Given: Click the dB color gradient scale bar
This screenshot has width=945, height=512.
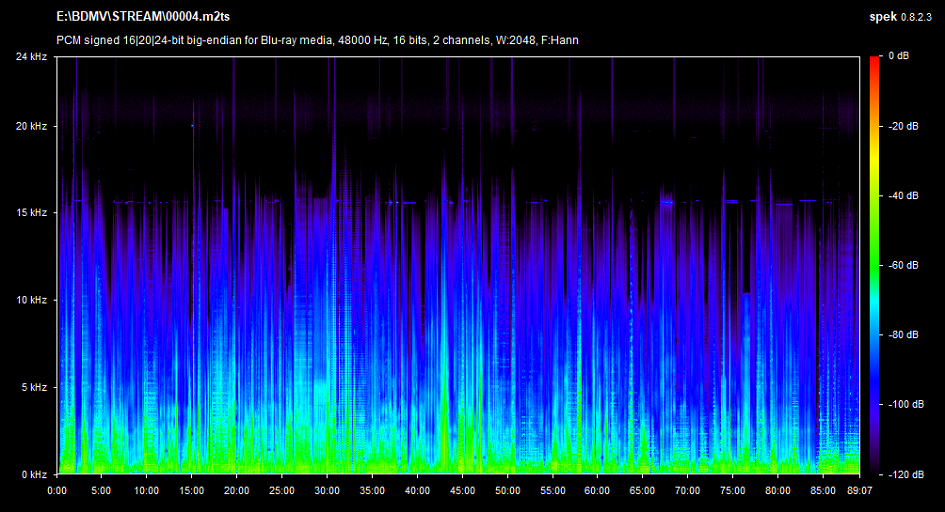Looking at the screenshot, I should [x=874, y=264].
